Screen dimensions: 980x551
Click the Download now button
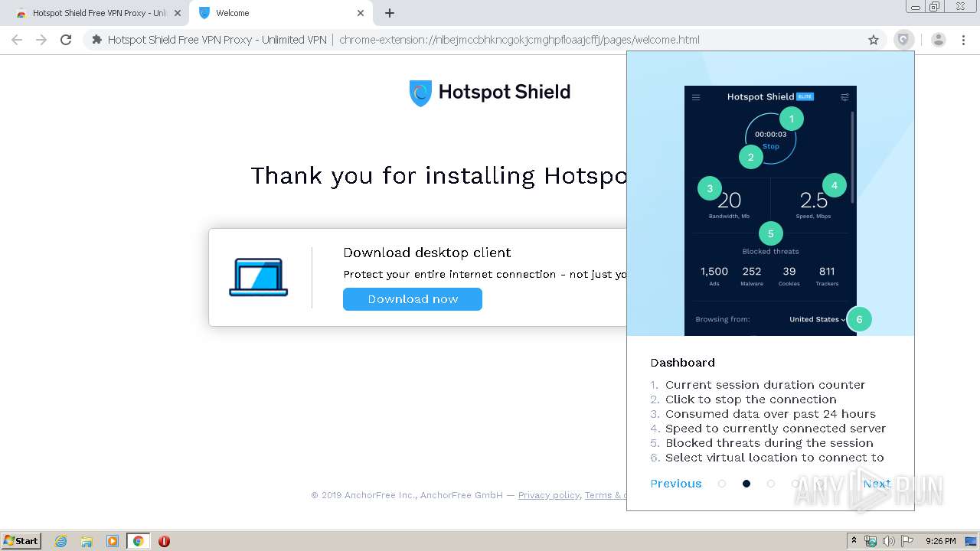point(413,299)
